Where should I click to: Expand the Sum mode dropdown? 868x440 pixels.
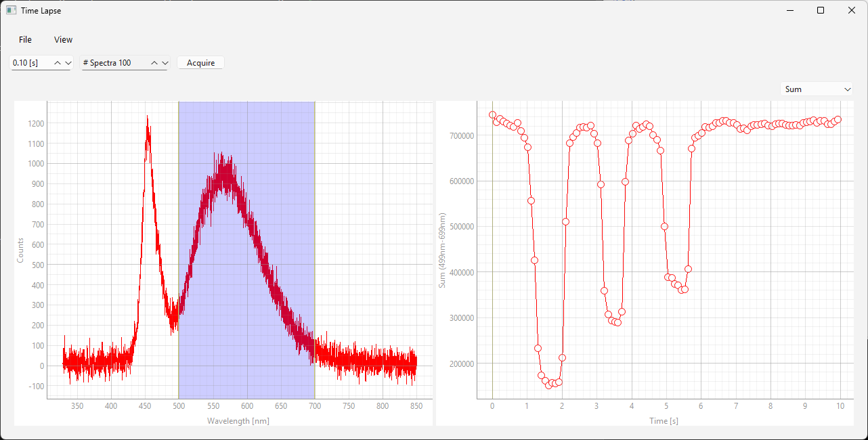click(x=817, y=89)
